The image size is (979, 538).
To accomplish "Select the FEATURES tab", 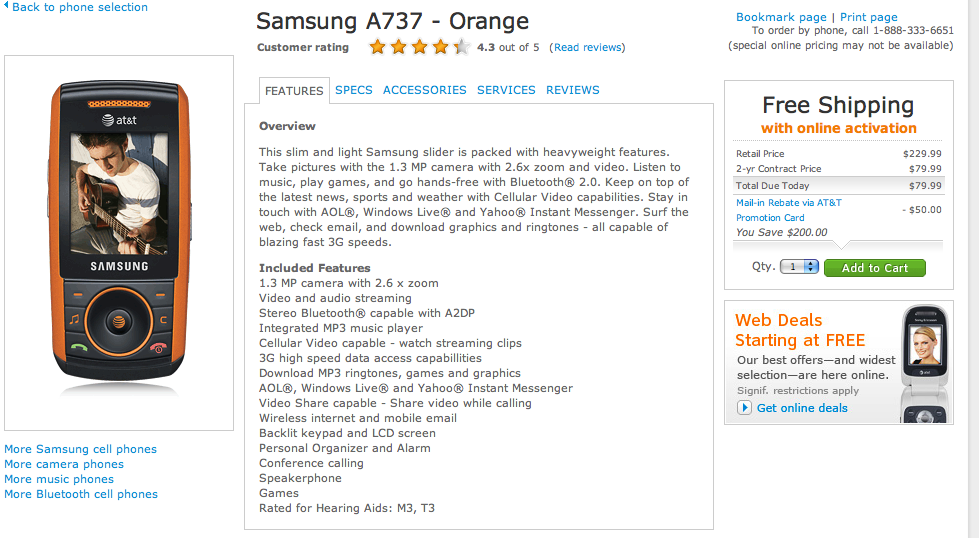I will pos(294,91).
